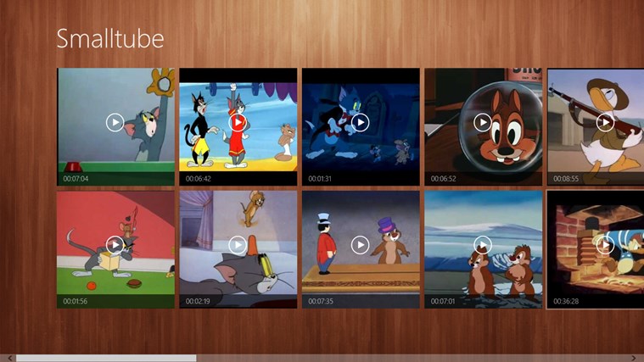Click the 00:07:04 duration label
The height and width of the screenshot is (362, 644).
click(76, 179)
